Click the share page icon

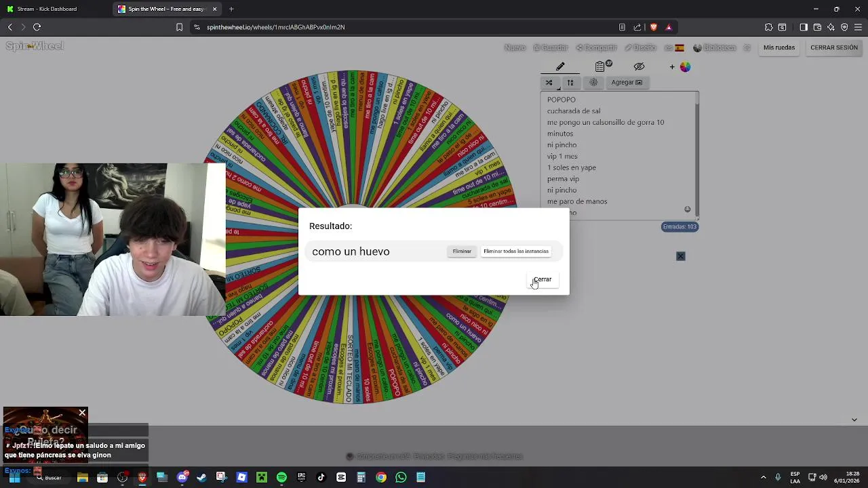[637, 27]
